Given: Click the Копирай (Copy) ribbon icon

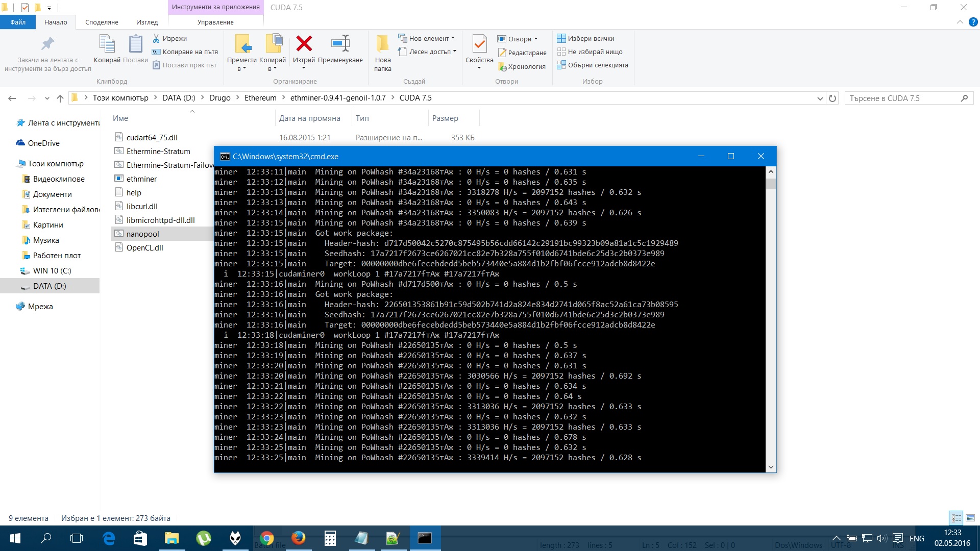Looking at the screenshot, I should 107,44.
